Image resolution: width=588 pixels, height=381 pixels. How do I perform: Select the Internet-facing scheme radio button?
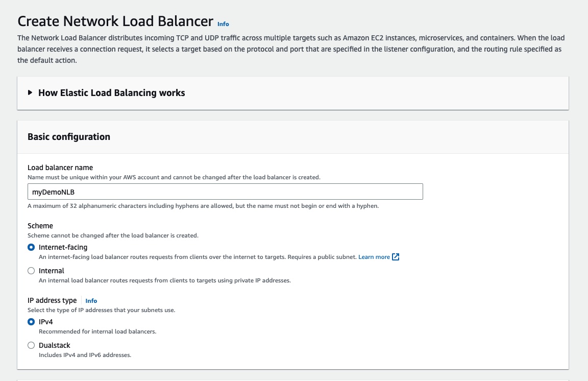coord(31,247)
